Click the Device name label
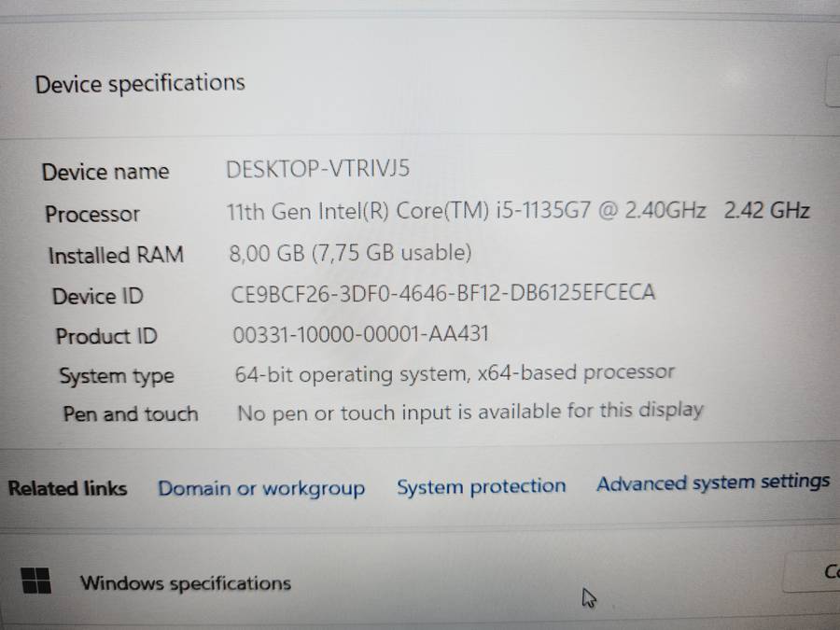The height and width of the screenshot is (630, 840). pos(105,172)
